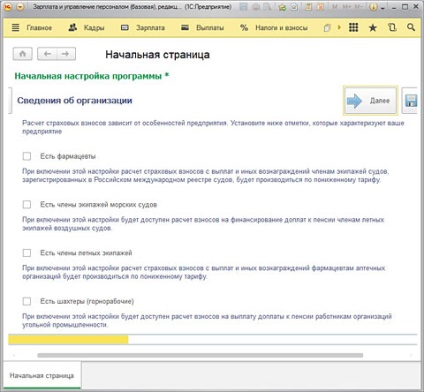Image resolution: width=424 pixels, height=392 pixels.
Task: Open the info (i) icon in title bar
Action: pos(373,7)
